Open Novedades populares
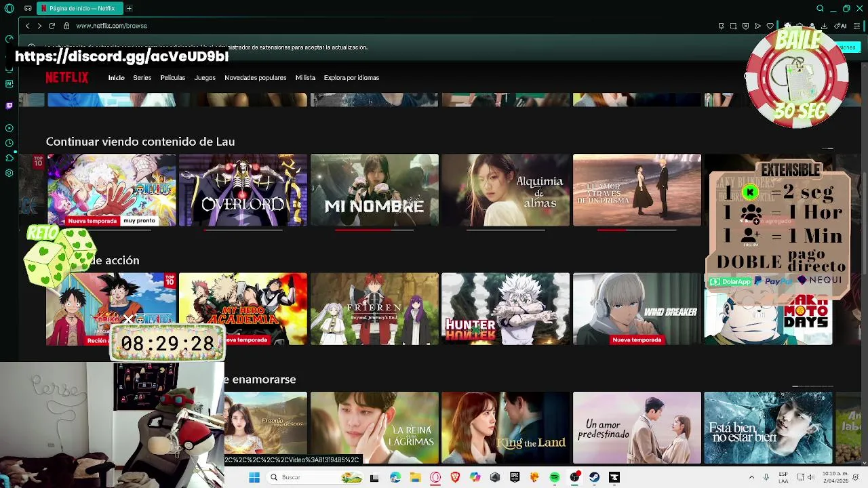 pyautogui.click(x=255, y=77)
